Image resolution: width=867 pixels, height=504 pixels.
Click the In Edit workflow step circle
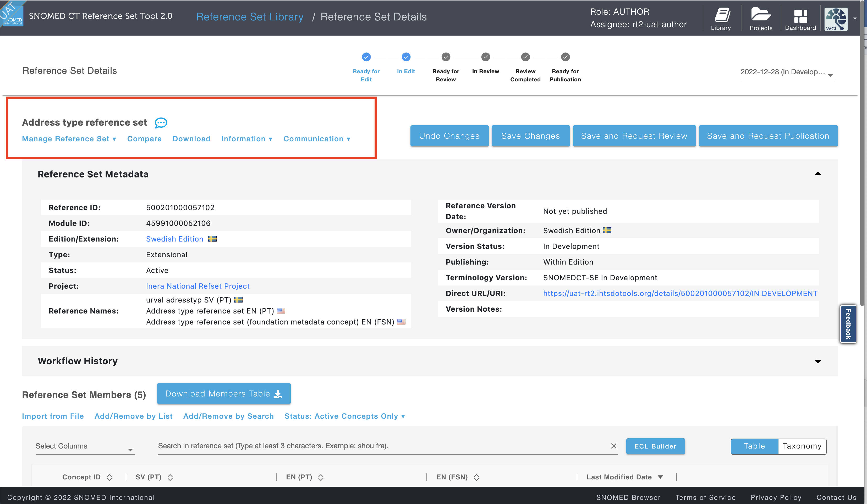point(406,57)
